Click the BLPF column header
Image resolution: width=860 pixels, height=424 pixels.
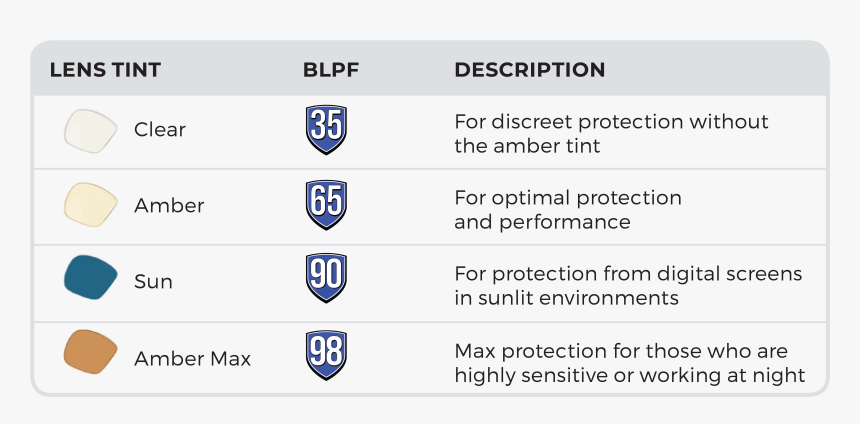pyautogui.click(x=331, y=70)
